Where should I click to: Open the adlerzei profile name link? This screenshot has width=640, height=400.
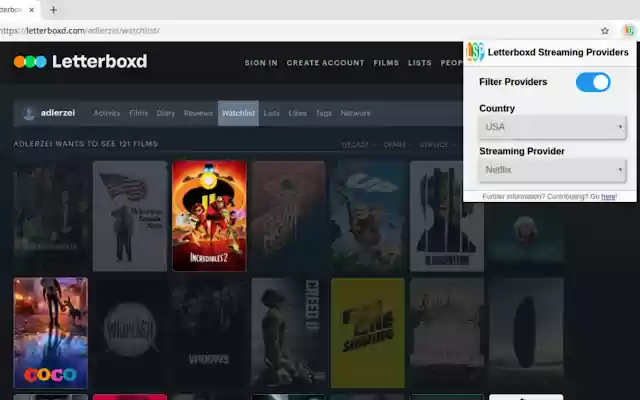pos(58,113)
